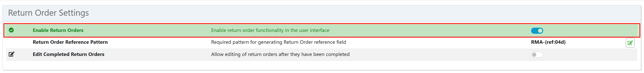Viewport: 644px width, 73px height.
Task: Click the Return Order Settings heading
Action: pyautogui.click(x=49, y=13)
